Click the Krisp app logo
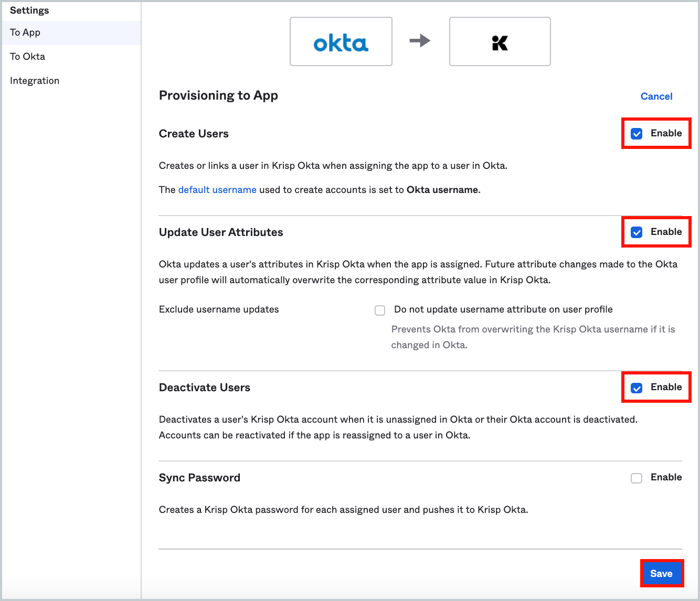Viewport: 700px width, 601px height. click(499, 41)
